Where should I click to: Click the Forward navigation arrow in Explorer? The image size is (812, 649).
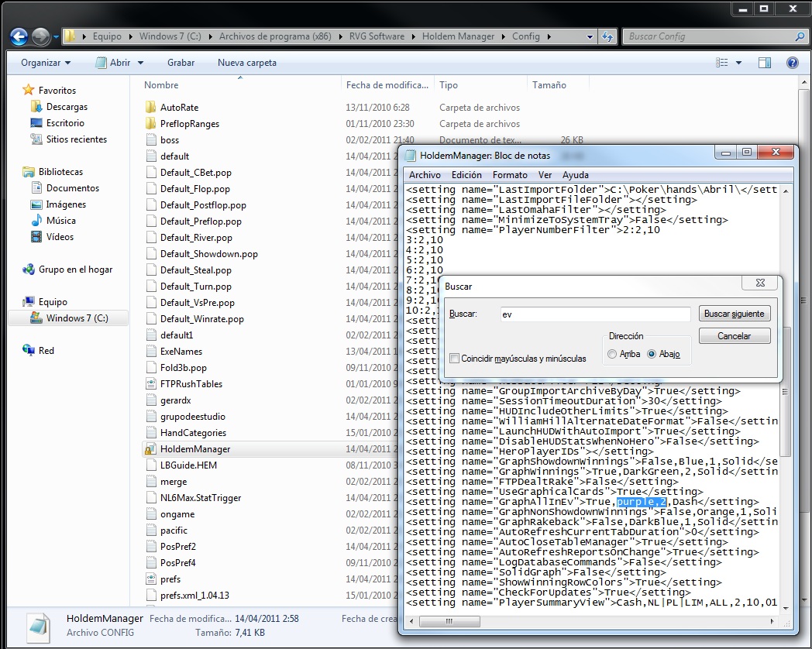point(41,36)
